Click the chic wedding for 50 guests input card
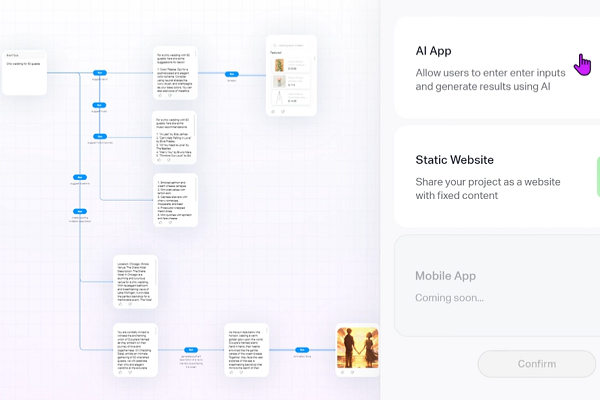Viewport: 600px width, 400px height. 24,73
